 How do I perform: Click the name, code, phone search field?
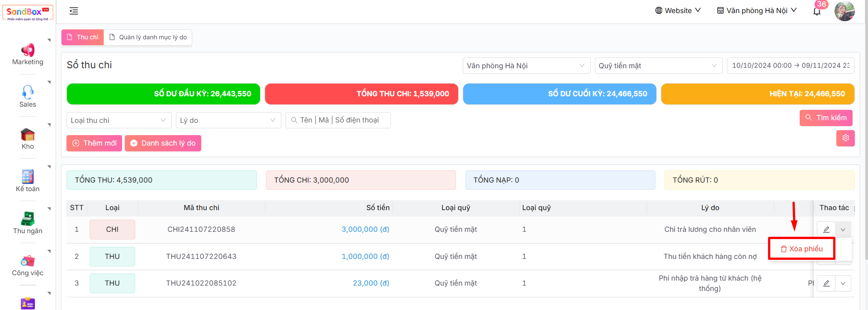pos(338,120)
